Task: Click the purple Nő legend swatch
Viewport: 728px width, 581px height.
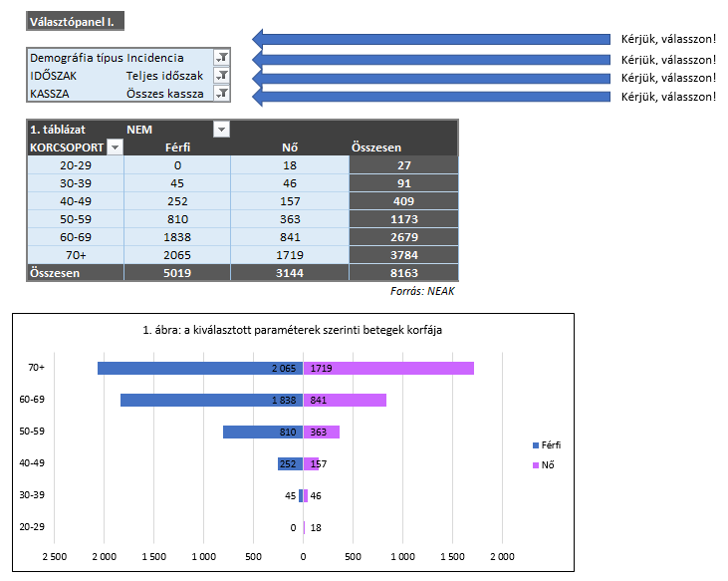Action: [535, 465]
